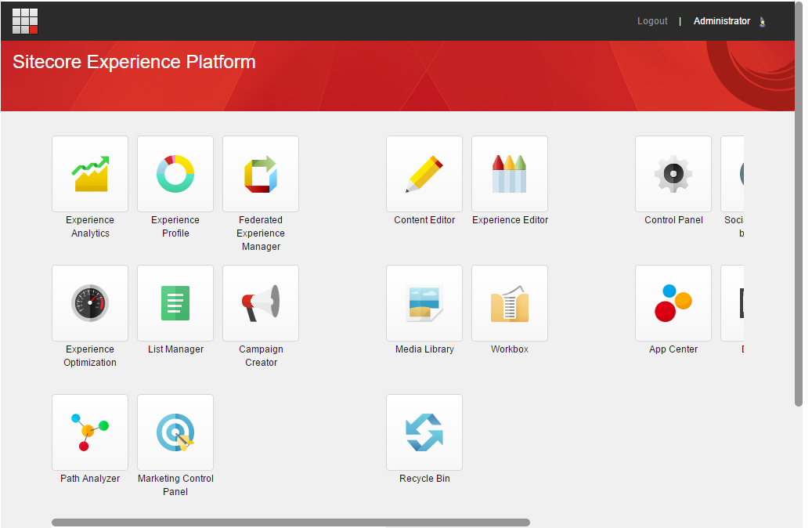Open the Marketing Control Panel target icon

(175, 432)
